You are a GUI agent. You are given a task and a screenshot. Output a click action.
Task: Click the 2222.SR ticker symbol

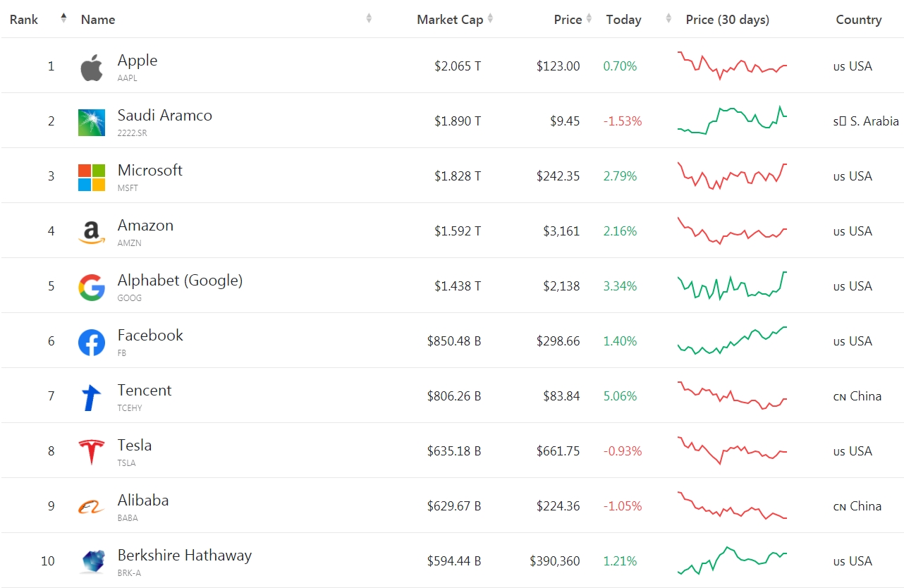[133, 133]
